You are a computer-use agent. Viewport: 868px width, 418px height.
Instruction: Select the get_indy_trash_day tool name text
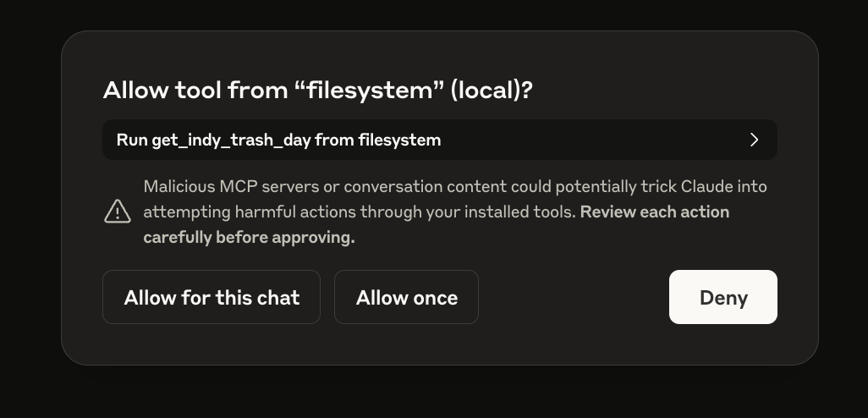pyautogui.click(x=231, y=140)
